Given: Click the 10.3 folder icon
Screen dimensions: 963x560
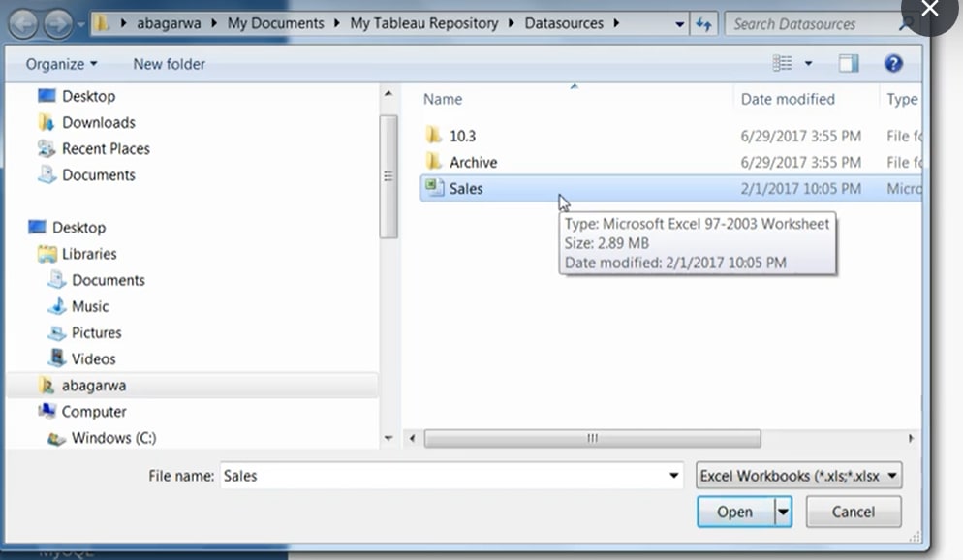Looking at the screenshot, I should pyautogui.click(x=434, y=135).
